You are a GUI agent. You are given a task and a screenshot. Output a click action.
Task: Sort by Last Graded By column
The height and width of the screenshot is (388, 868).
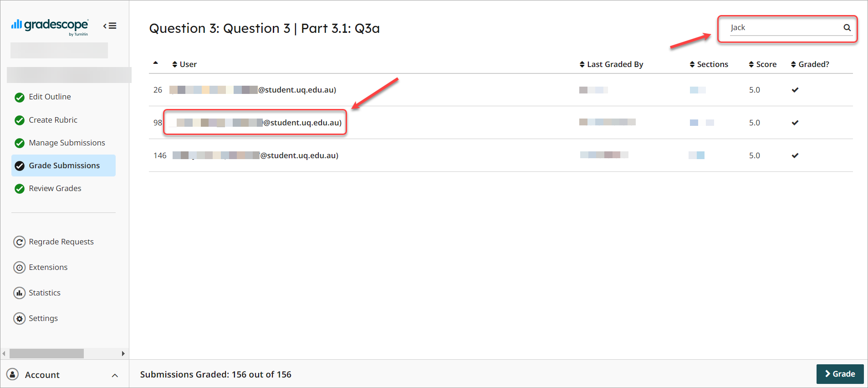[611, 64]
